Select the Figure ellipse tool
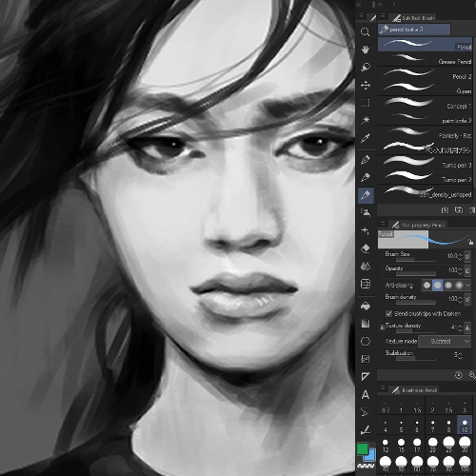Screen dimensions: 476x476 (x=366, y=341)
